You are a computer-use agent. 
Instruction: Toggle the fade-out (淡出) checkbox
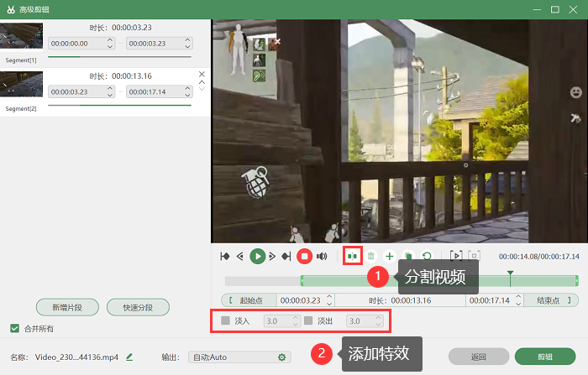[308, 320]
